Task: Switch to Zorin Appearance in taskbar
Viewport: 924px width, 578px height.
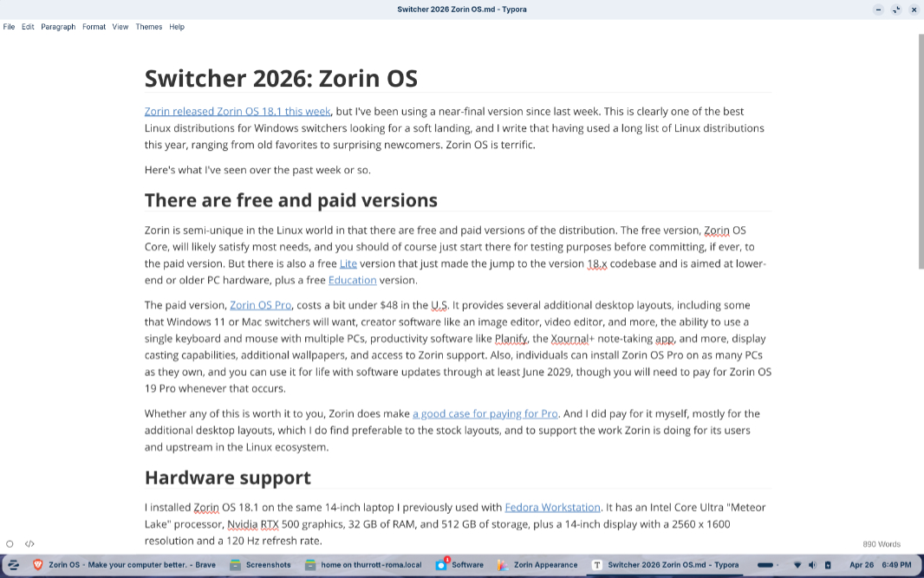Action: [x=537, y=564]
